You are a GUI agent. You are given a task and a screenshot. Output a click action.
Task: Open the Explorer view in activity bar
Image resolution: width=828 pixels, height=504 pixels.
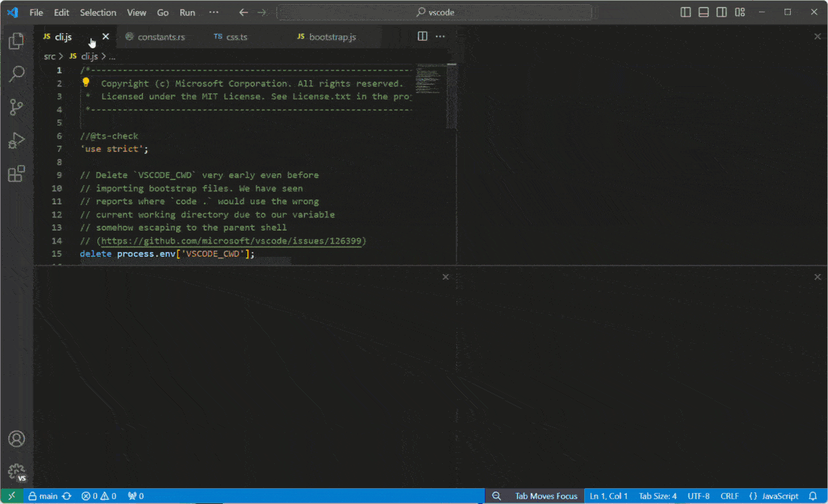pos(17,41)
